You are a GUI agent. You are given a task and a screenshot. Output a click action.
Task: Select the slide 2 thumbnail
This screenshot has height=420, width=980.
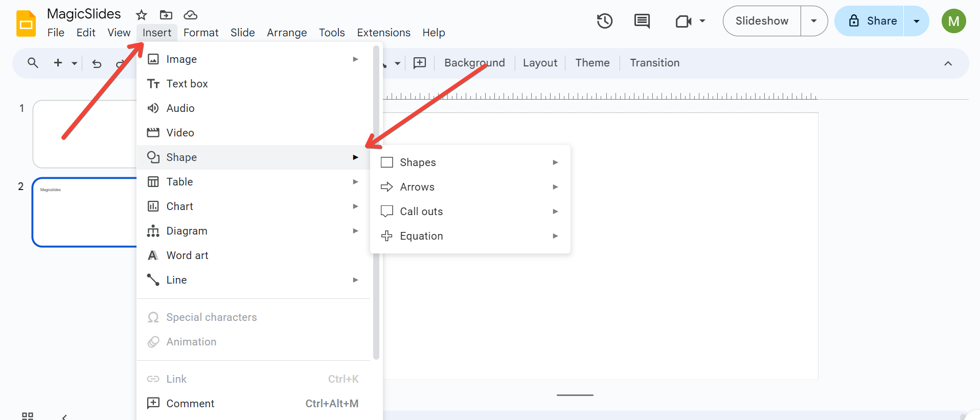(x=85, y=212)
